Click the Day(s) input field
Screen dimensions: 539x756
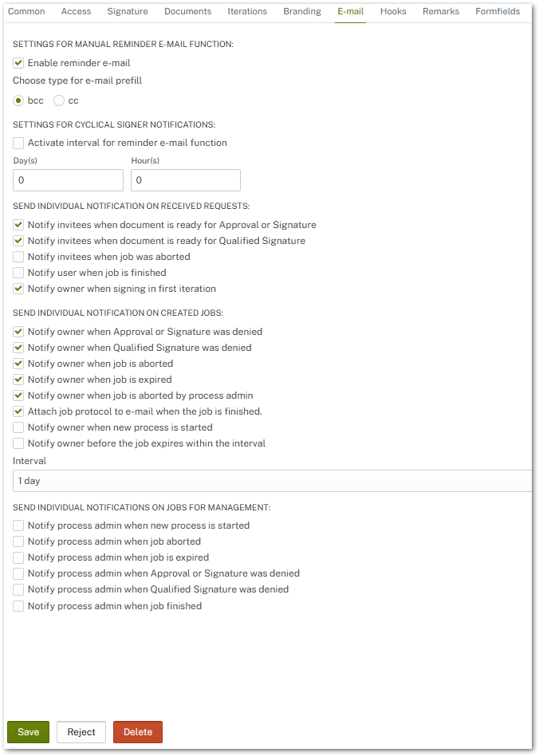(x=68, y=180)
